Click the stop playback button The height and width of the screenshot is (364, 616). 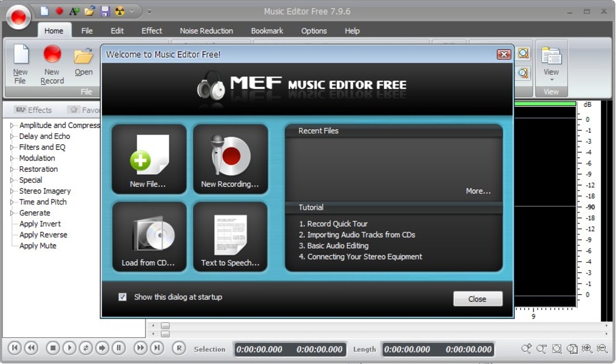53,348
